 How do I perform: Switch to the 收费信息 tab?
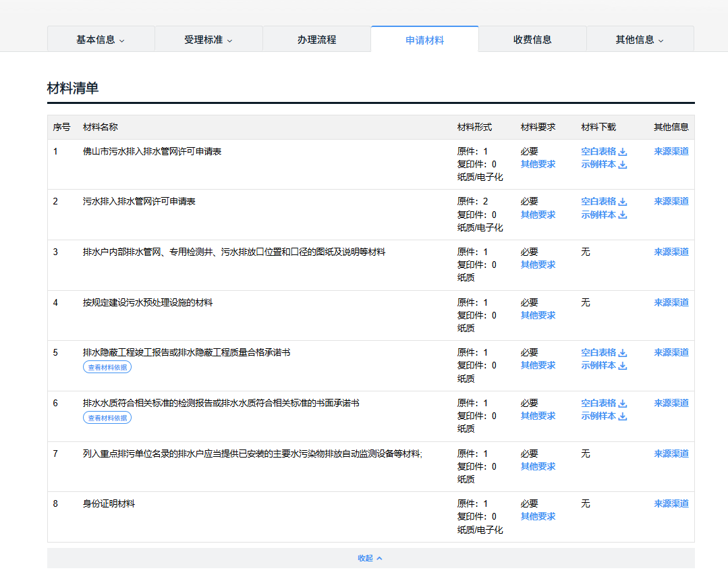[532, 40]
